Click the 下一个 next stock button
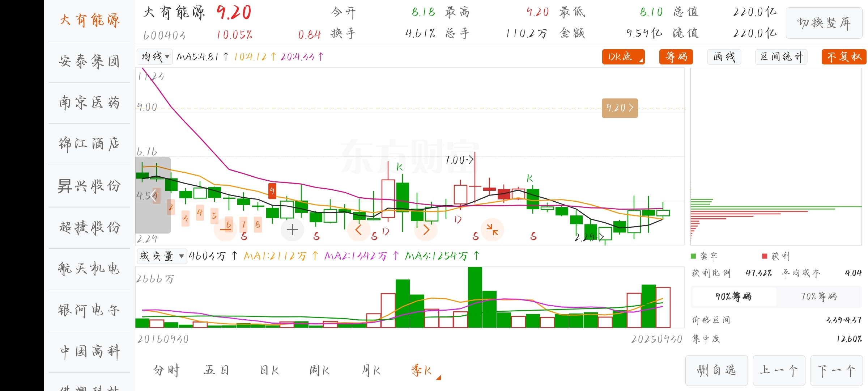Screen dimensions: 868x391 pyautogui.click(x=836, y=370)
